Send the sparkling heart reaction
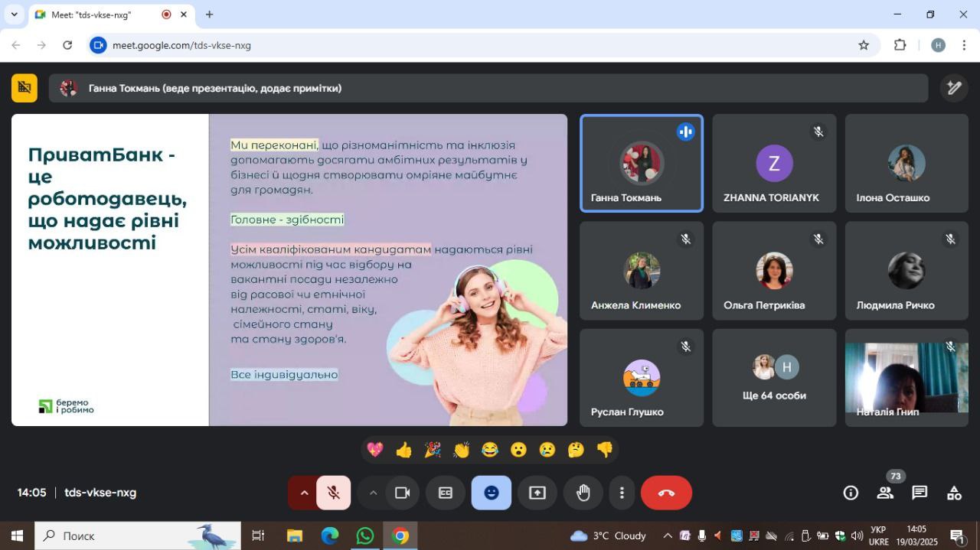The image size is (980, 550). pyautogui.click(x=375, y=450)
